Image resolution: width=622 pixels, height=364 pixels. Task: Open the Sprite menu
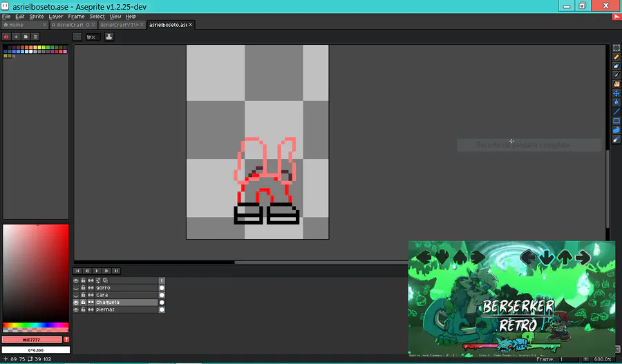pos(37,17)
